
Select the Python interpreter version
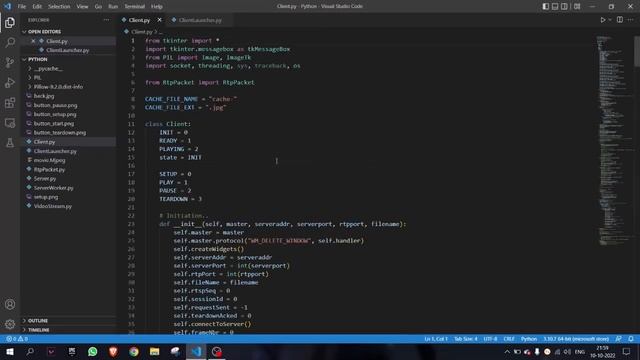pyautogui.click(x=576, y=339)
